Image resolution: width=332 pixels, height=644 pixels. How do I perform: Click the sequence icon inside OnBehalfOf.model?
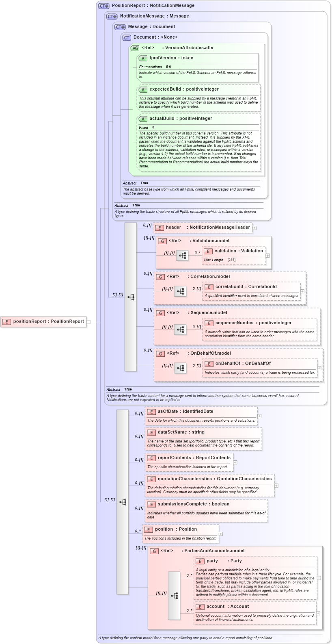[180, 368]
